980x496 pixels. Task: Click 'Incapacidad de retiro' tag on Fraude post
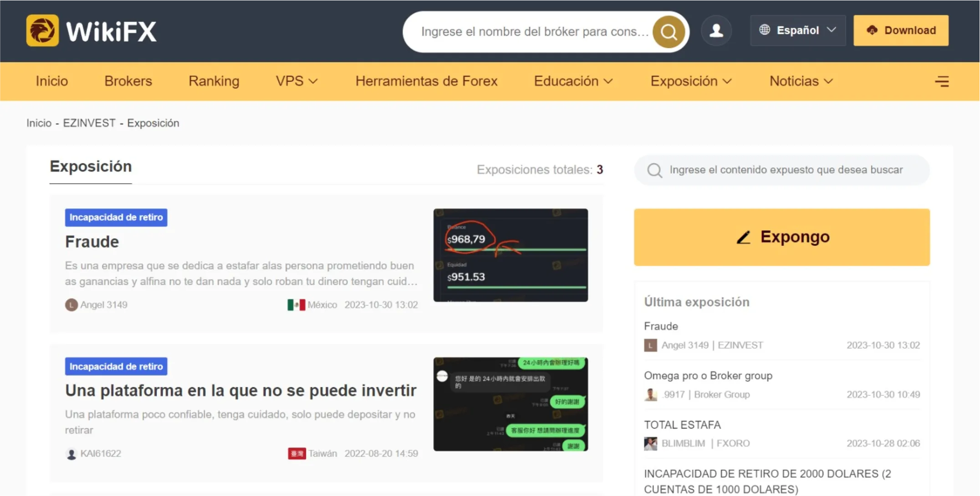click(x=116, y=218)
